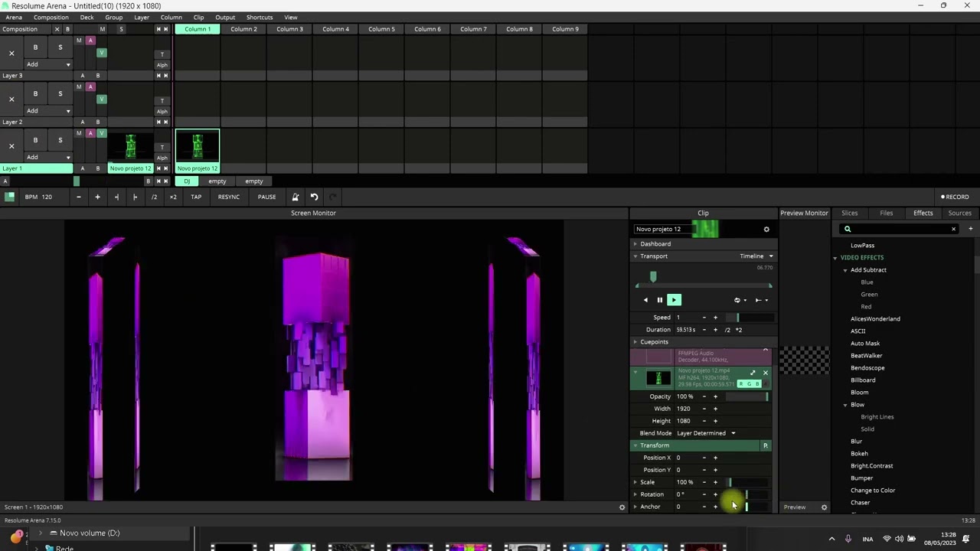Viewport: 980px width, 551px height.
Task: Toggle the Composition M master button
Action: (x=102, y=29)
